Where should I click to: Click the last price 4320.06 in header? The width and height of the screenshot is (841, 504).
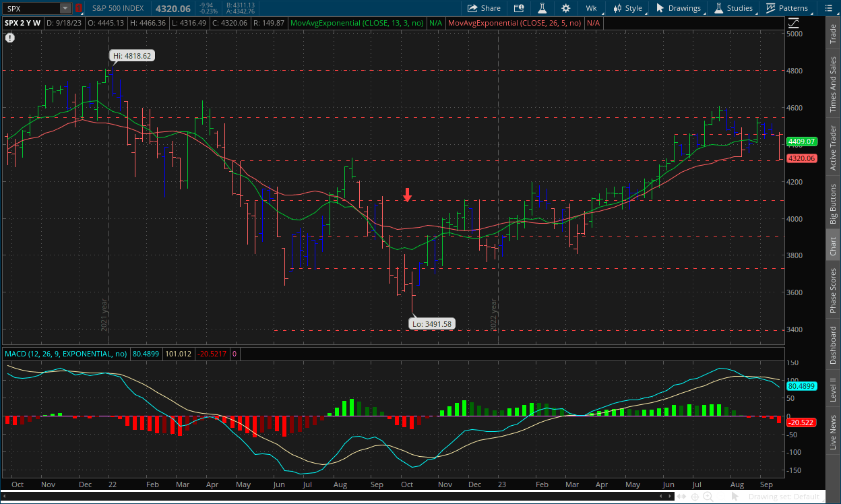[x=173, y=8]
